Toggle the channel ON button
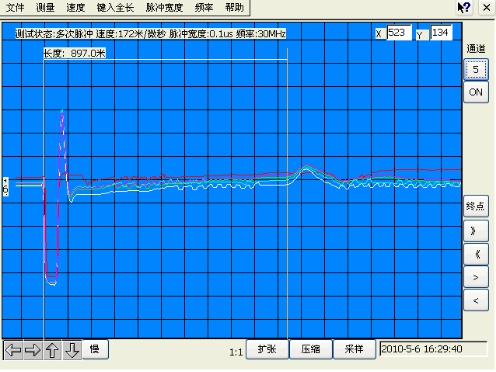 (x=476, y=92)
